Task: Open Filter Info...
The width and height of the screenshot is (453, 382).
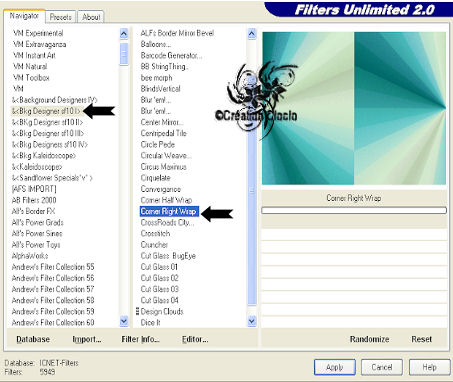Action: [140, 339]
